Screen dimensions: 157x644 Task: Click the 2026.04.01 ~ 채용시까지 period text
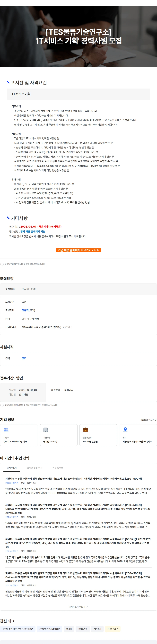click(x=41, y=226)
